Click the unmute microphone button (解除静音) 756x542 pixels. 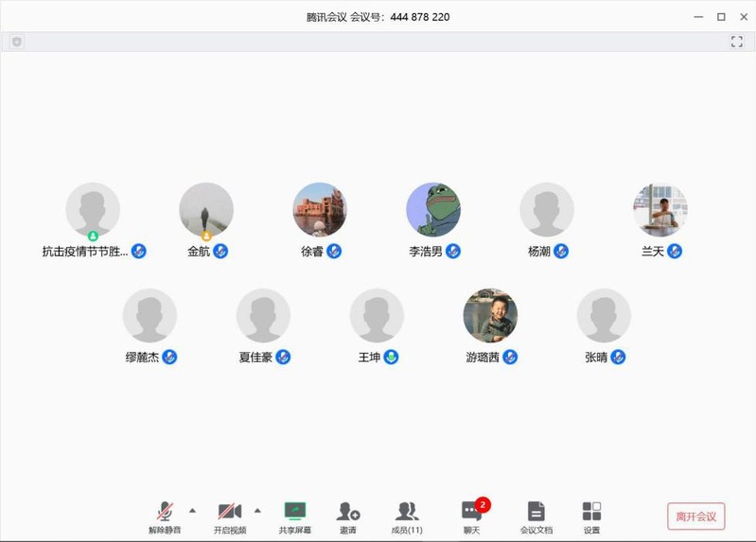pos(165,517)
